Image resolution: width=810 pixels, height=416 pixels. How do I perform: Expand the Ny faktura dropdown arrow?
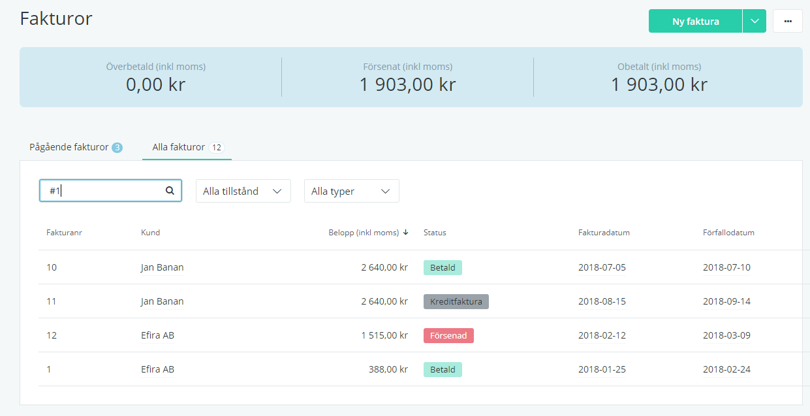point(755,21)
